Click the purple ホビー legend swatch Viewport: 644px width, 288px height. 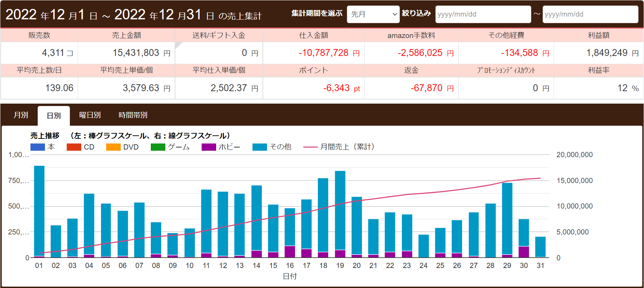209,147
